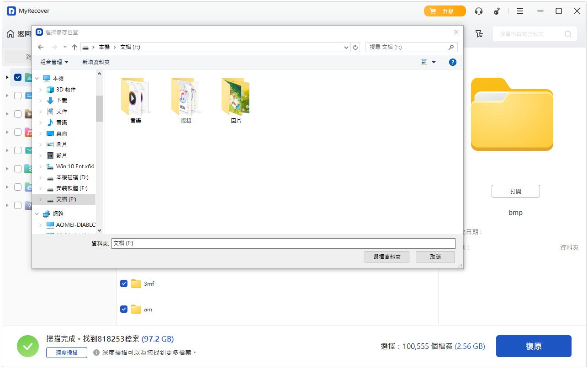Viewport: 588px width, 369px height.
Task: Click the 深度掃描 deep scan button
Action: click(66, 353)
